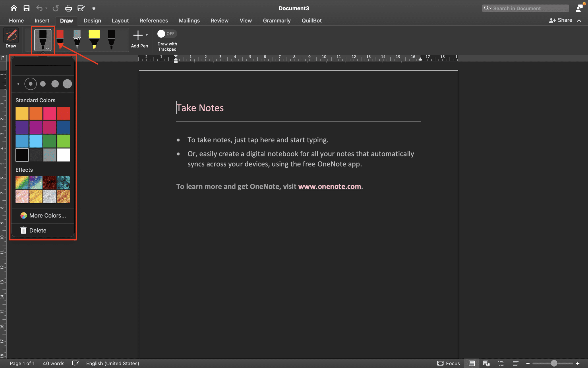Click the Search in Document field

tap(525, 8)
